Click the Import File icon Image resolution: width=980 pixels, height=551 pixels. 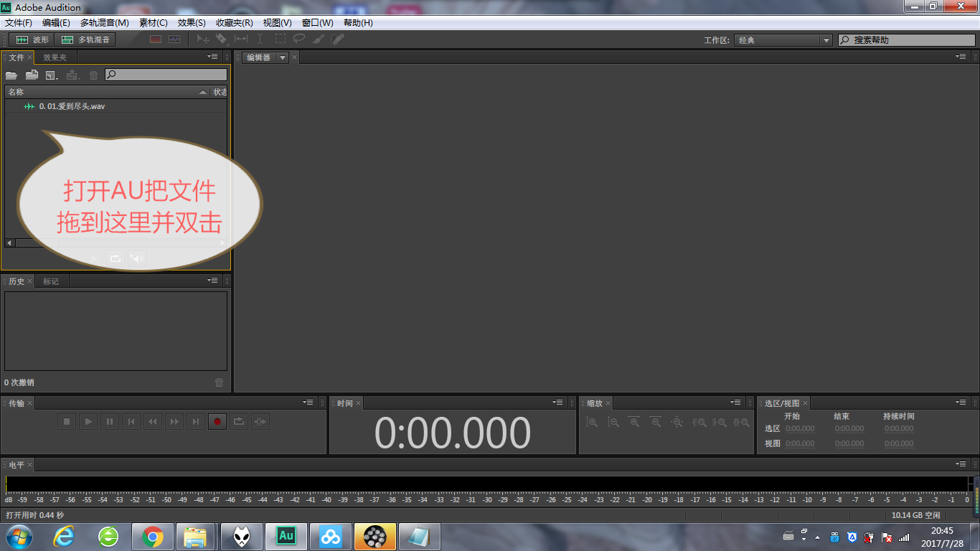pos(32,75)
